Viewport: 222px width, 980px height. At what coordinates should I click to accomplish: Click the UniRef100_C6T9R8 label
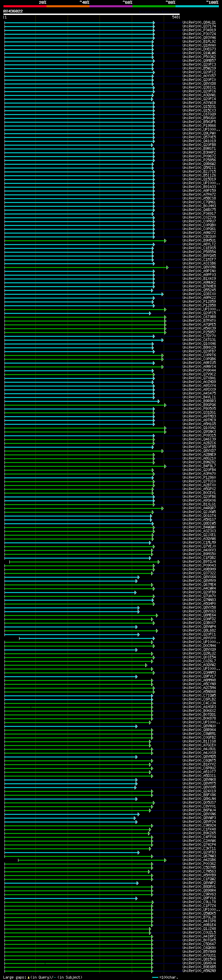coord(199,317)
